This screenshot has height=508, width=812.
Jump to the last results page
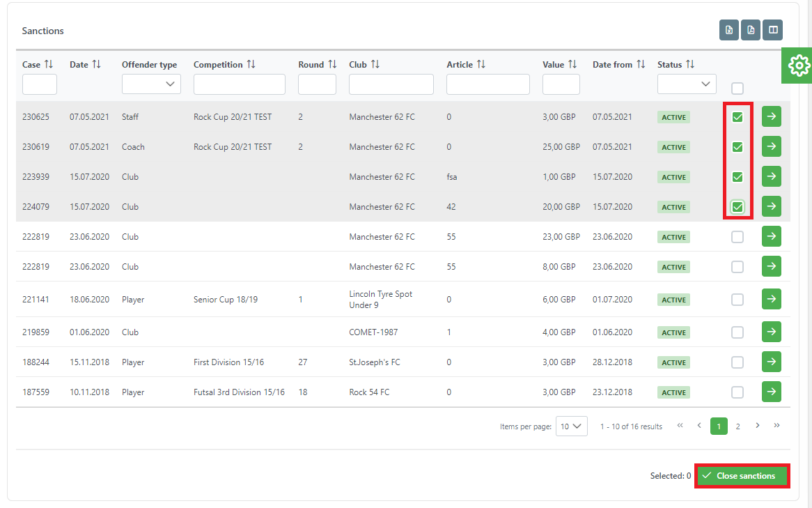coord(776,426)
